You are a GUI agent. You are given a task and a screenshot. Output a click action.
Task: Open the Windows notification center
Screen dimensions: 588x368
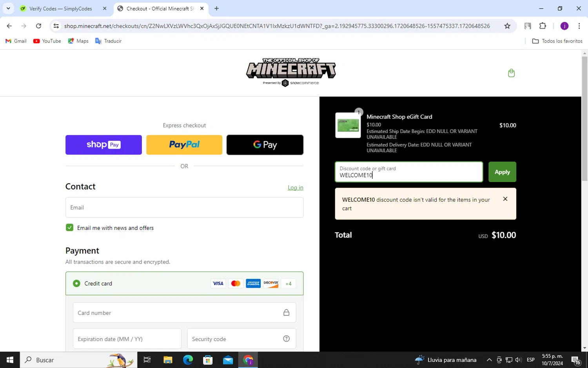tap(575, 360)
